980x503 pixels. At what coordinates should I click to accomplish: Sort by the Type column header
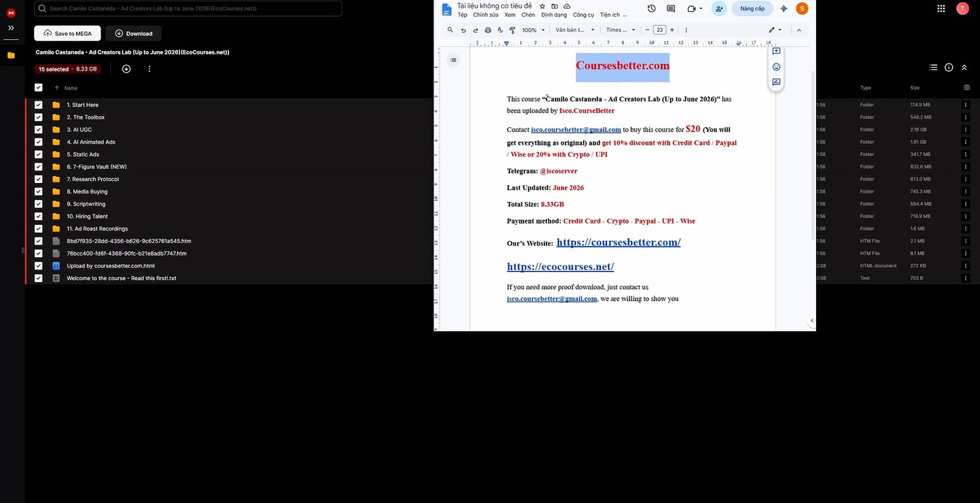[866, 88]
